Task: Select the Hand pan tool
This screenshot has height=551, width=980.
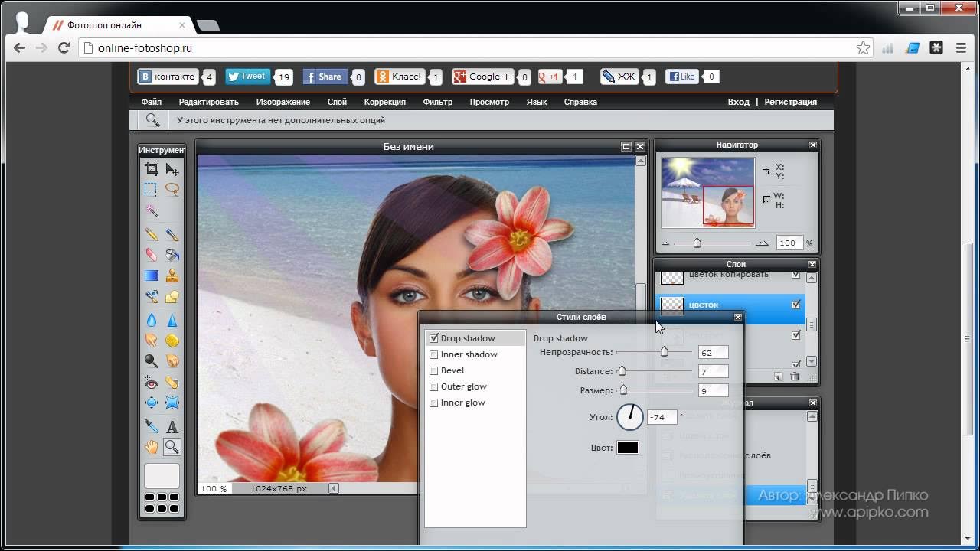Action: coord(152,447)
